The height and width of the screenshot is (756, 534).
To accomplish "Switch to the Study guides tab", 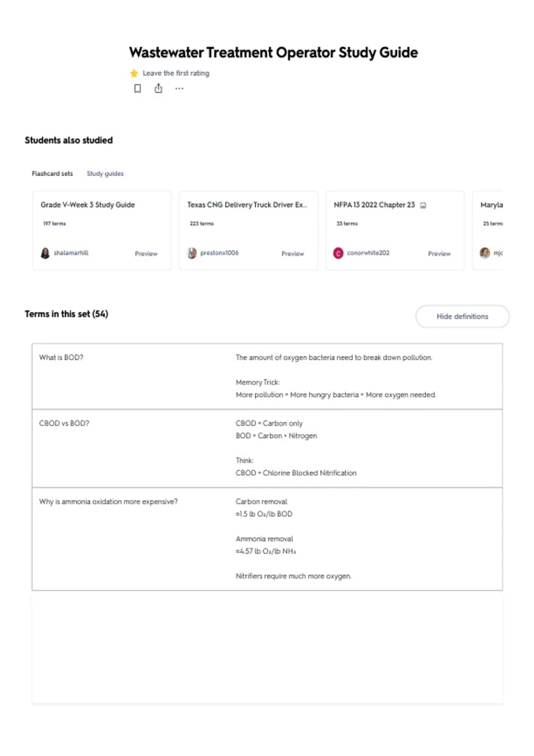I will click(x=105, y=173).
